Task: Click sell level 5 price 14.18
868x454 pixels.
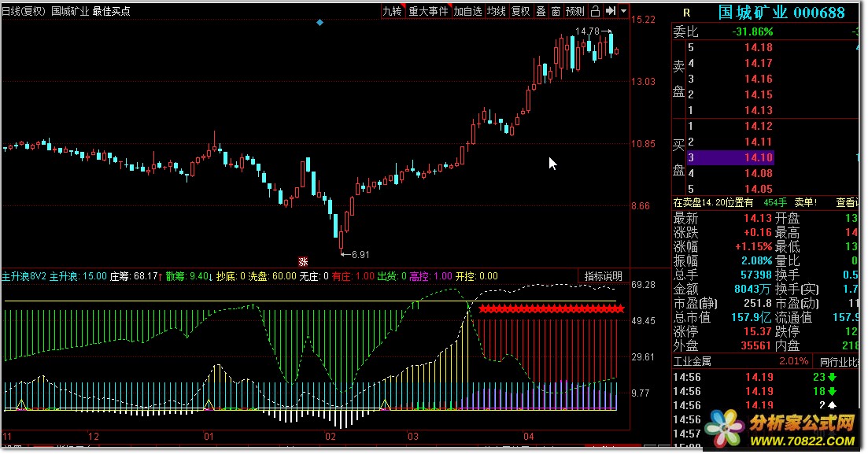Action: (759, 48)
